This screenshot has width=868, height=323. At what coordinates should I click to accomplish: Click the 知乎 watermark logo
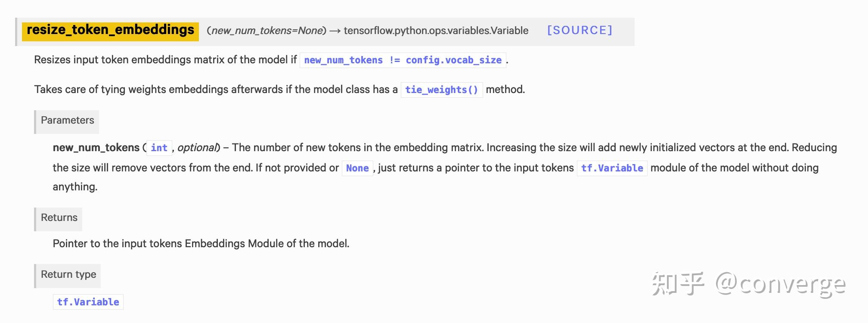678,284
